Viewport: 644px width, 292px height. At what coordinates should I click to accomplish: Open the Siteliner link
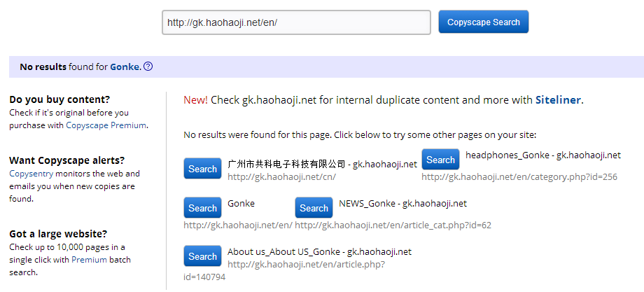[x=558, y=100]
